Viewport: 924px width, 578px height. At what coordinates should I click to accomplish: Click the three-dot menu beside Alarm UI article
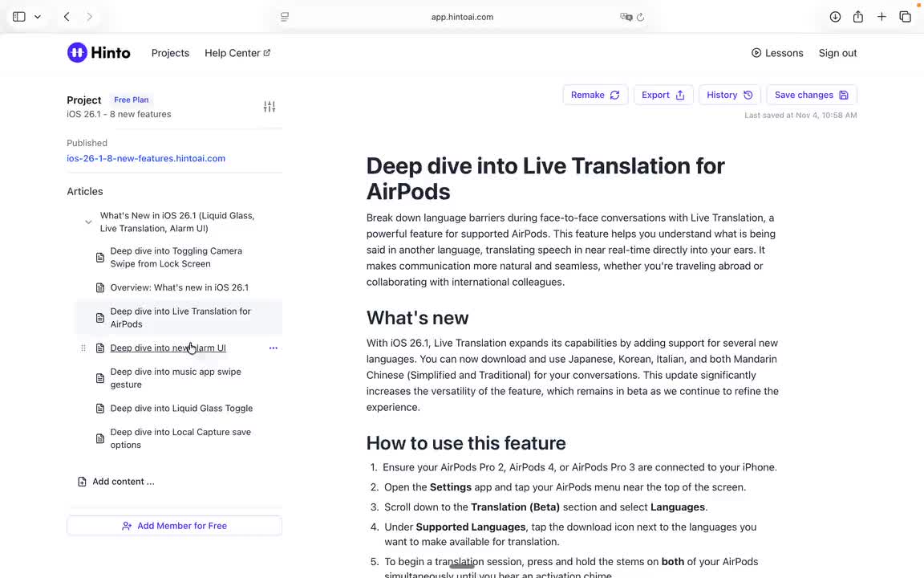point(273,348)
